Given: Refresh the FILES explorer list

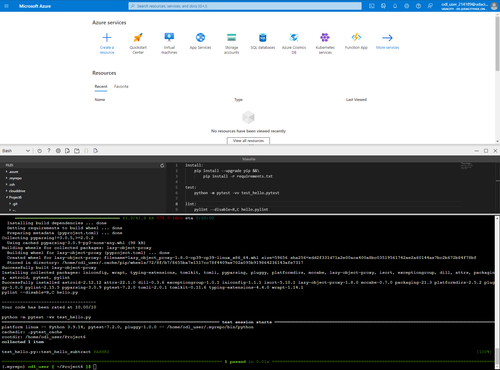Looking at the screenshot, I should [162, 165].
